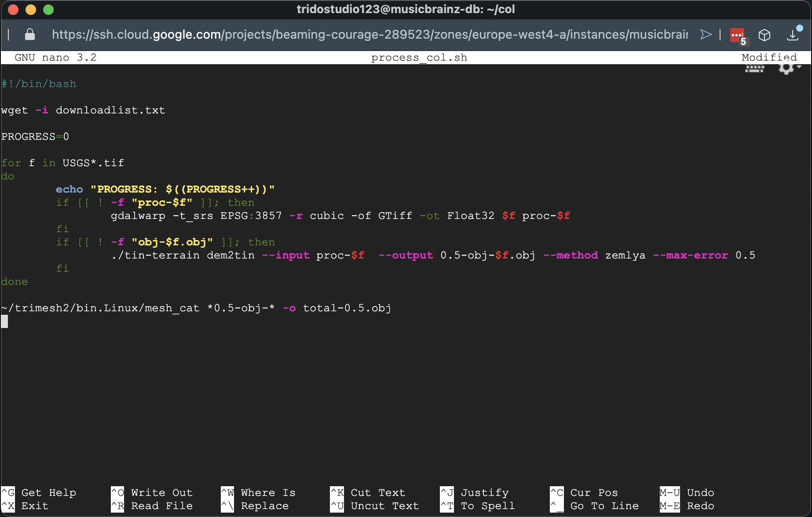Open the settings gear dropdown
The image size is (812, 517).
point(789,68)
